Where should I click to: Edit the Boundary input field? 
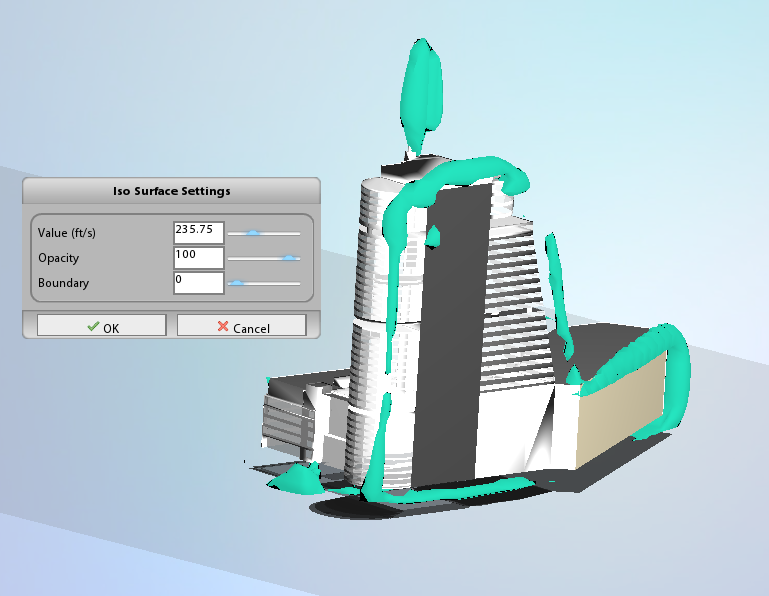(199, 283)
